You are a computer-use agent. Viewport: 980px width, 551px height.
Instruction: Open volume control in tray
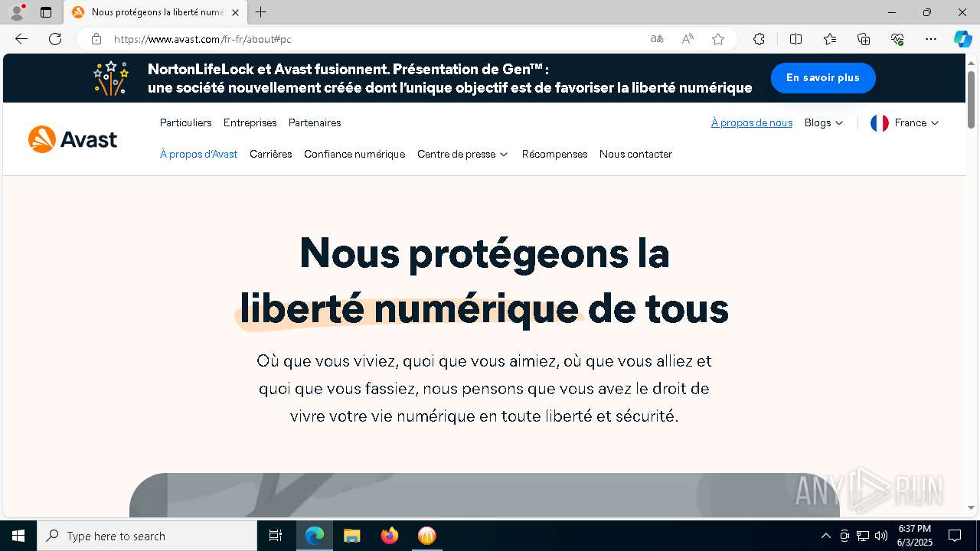pos(881,536)
